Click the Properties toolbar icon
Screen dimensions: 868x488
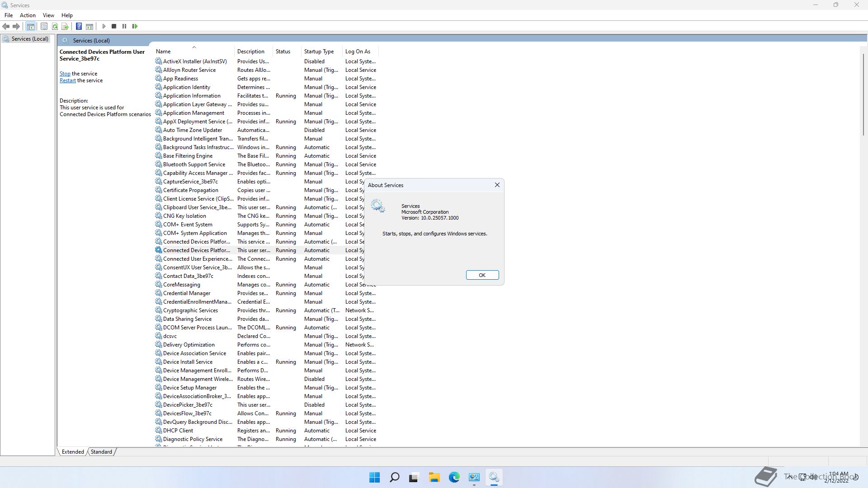[x=44, y=26]
